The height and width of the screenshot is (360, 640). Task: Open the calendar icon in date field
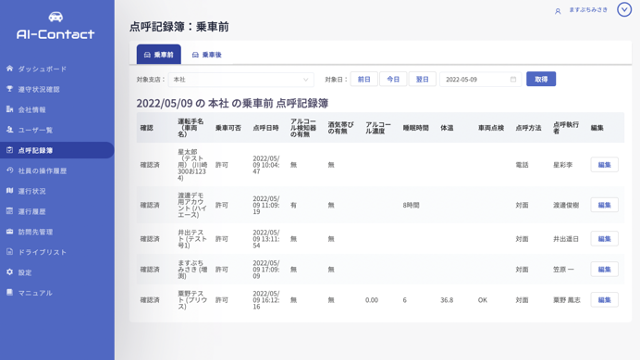[x=513, y=79]
